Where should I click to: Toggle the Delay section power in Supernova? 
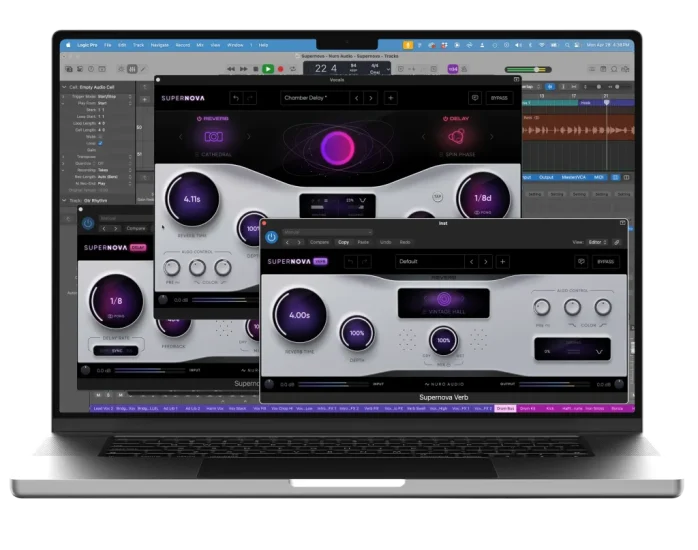[445, 119]
